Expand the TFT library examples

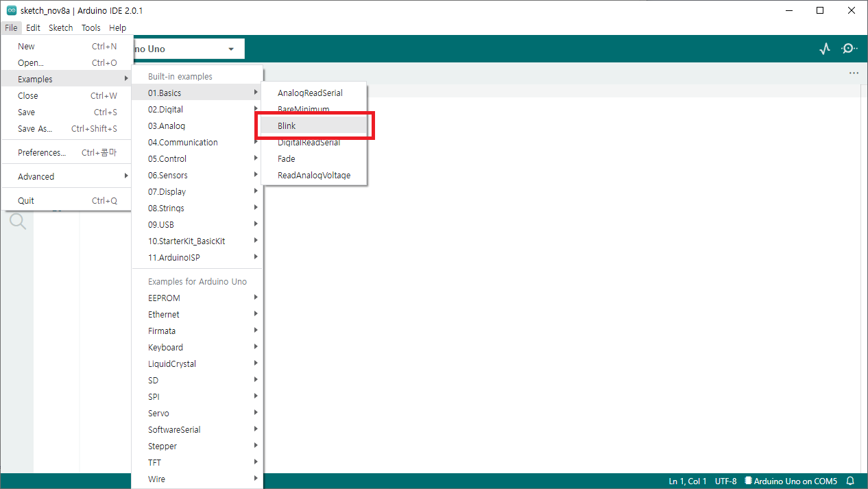pyautogui.click(x=197, y=463)
